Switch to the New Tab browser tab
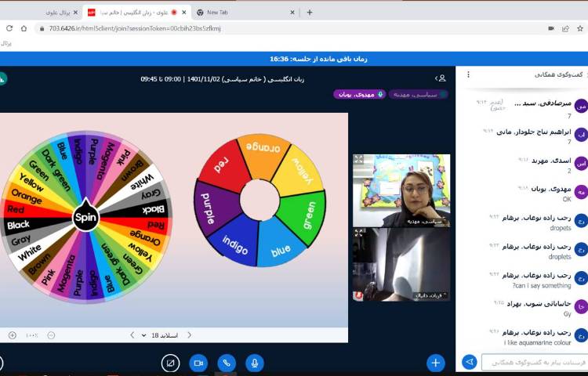This screenshot has width=588, height=376. (245, 13)
